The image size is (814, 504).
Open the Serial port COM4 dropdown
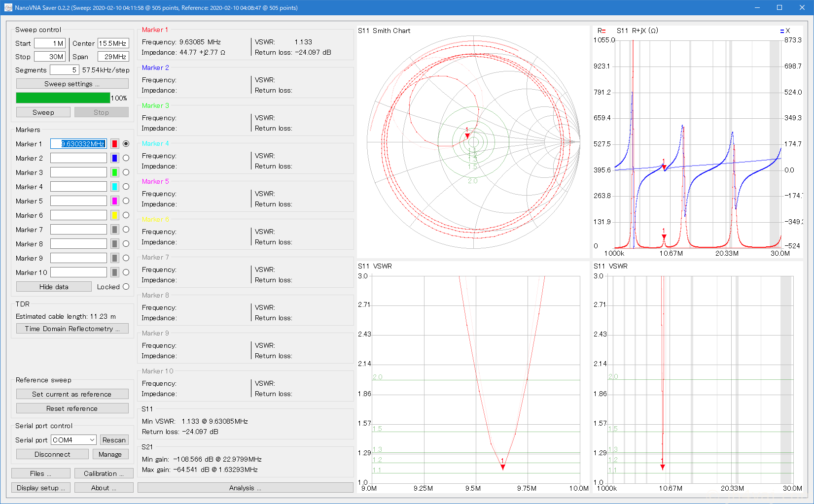pyautogui.click(x=73, y=440)
